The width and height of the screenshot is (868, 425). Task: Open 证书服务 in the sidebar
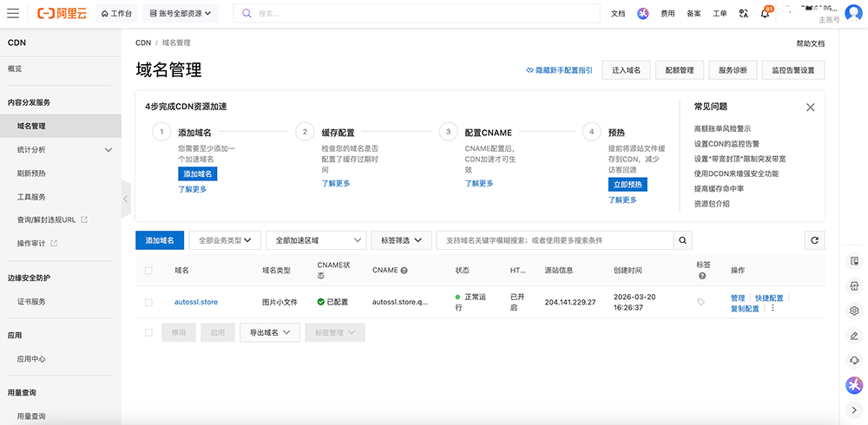(x=31, y=302)
